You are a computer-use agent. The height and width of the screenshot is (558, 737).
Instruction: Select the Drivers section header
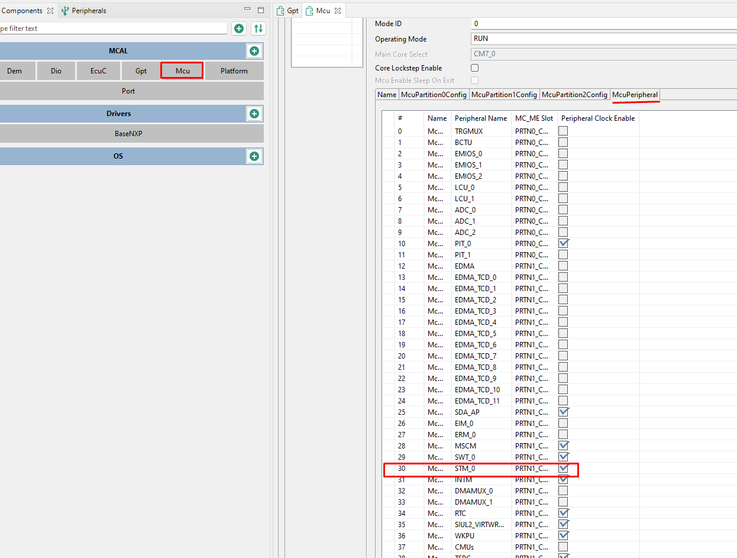click(x=118, y=114)
